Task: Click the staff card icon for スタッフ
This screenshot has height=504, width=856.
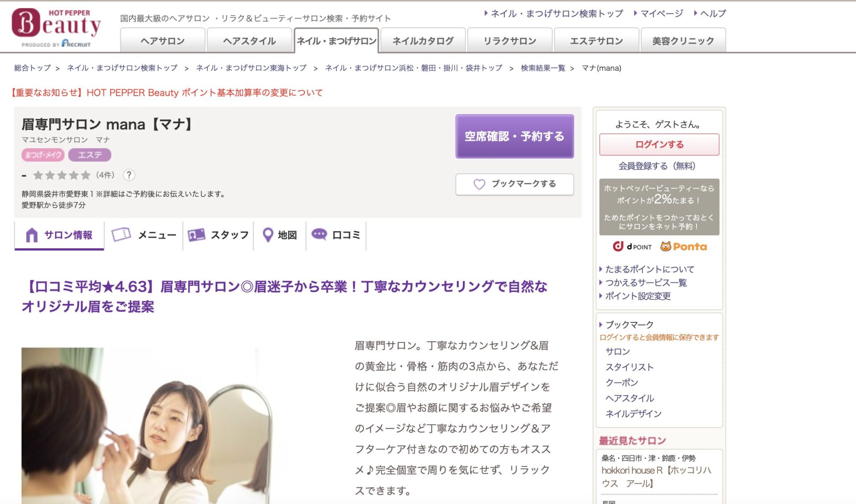Action: (x=196, y=235)
